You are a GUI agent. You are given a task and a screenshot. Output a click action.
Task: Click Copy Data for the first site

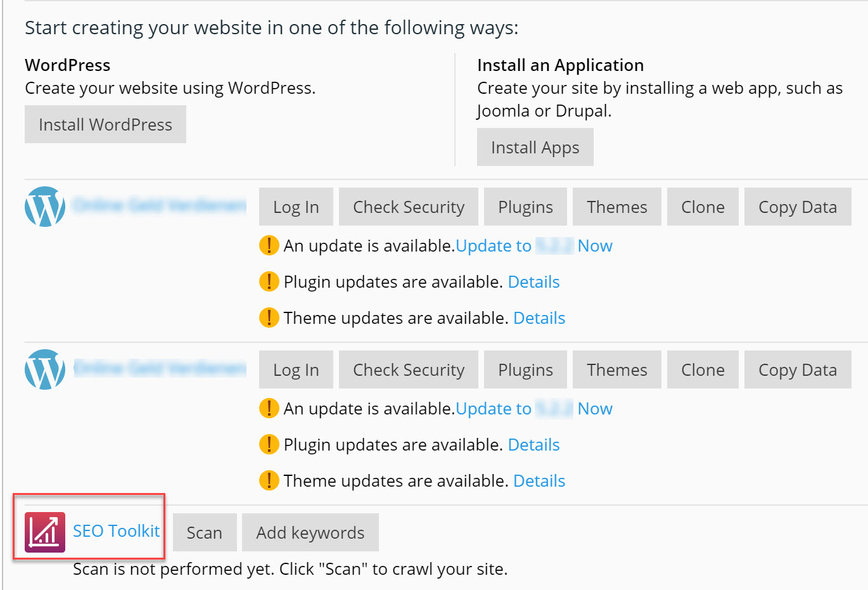(797, 207)
